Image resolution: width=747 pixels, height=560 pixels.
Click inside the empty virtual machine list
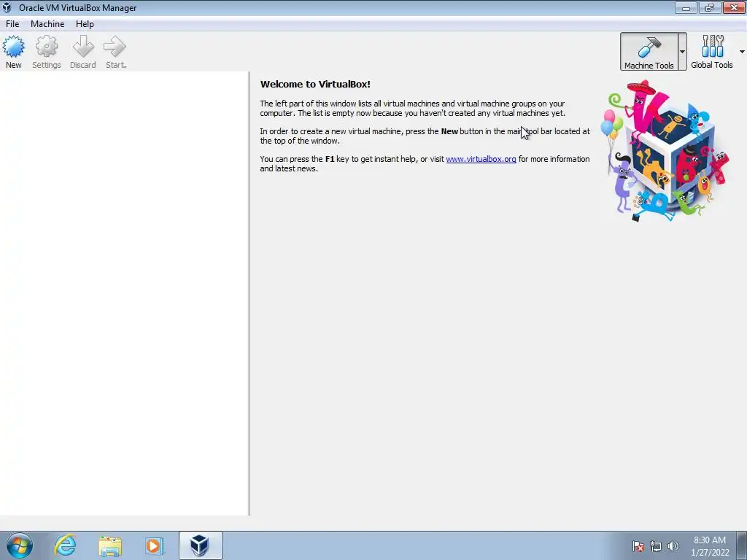click(124, 293)
